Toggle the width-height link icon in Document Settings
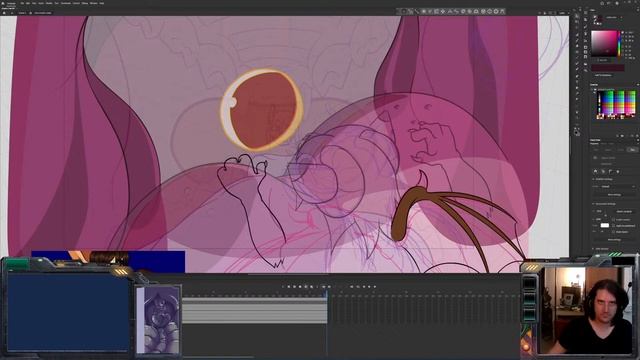Image resolution: width=640 pixels, height=360 pixels. [605, 215]
